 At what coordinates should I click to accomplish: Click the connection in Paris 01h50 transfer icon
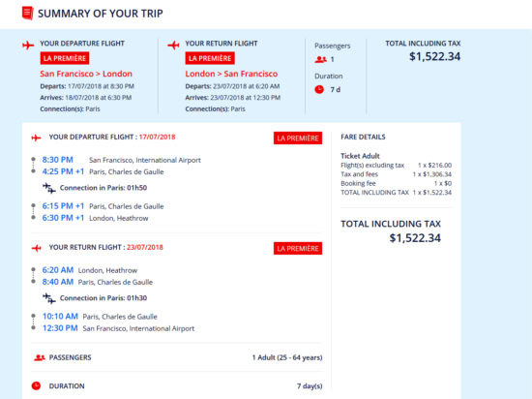pos(49,188)
